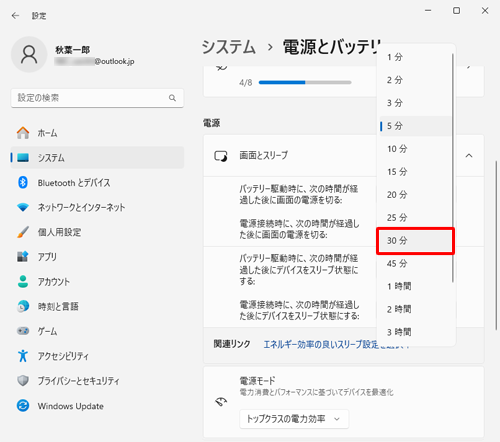
Task: Maximize the Settings window
Action: point(456,11)
